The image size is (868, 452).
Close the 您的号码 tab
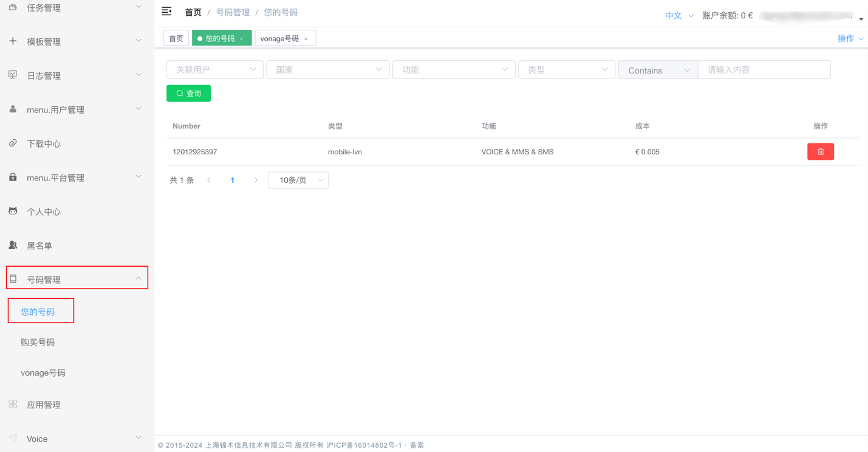(242, 39)
